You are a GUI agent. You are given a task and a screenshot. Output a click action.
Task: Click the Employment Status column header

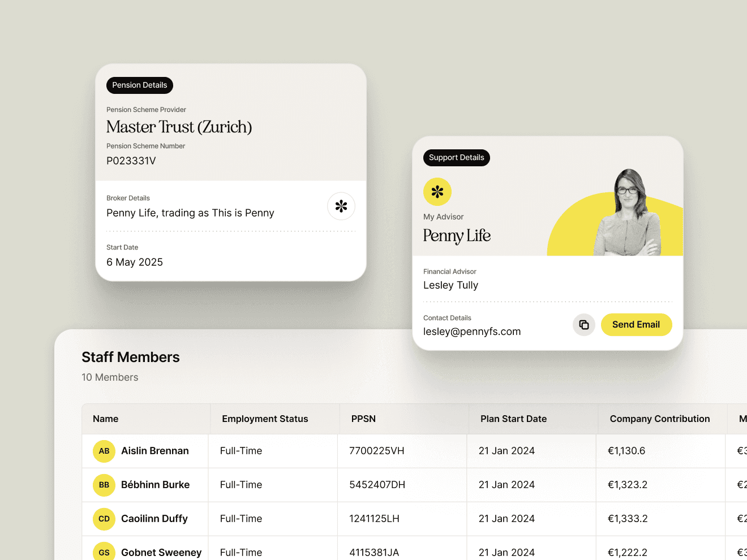tap(264, 419)
